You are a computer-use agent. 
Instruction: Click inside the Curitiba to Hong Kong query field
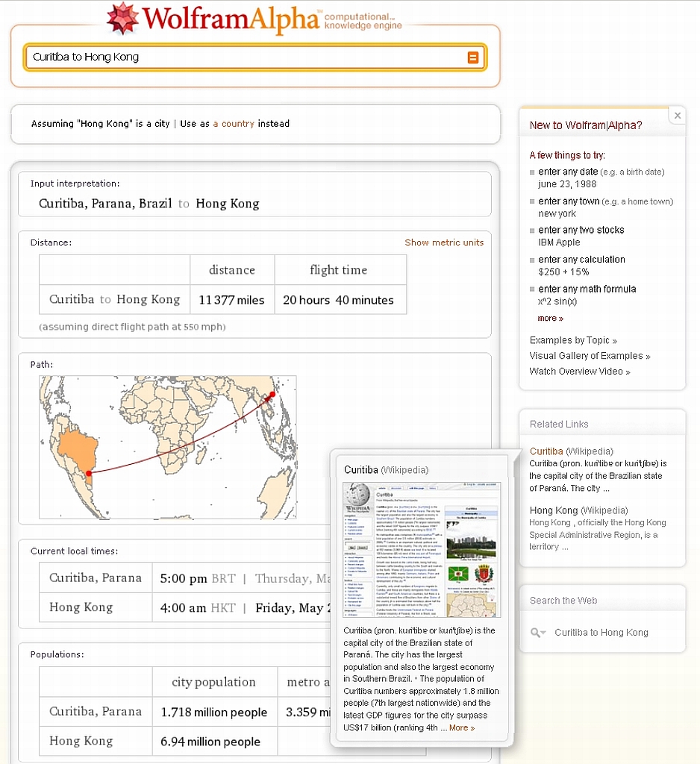(x=239, y=57)
